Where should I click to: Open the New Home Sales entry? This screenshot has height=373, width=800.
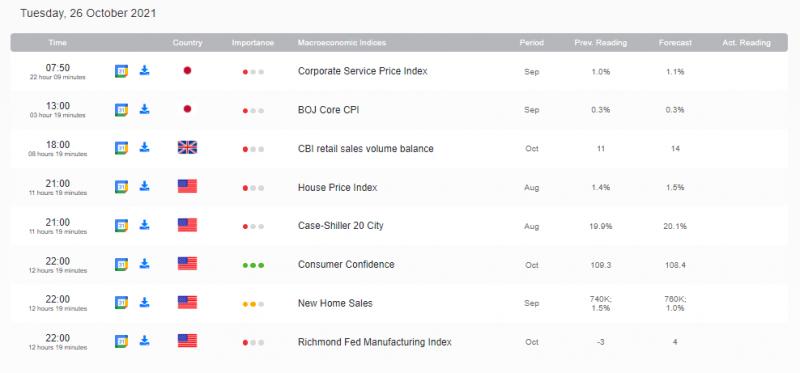coord(335,303)
